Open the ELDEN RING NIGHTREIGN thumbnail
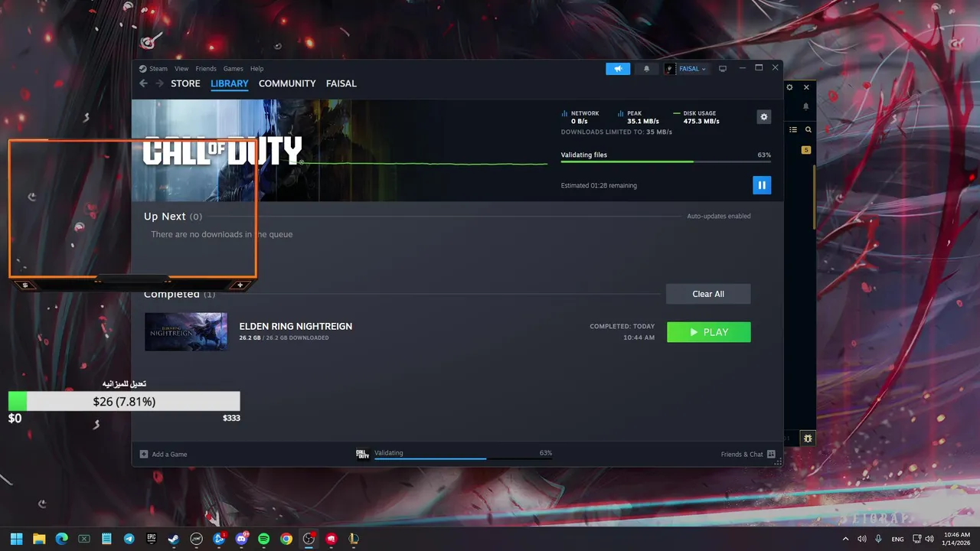Viewport: 980px width, 551px height. [186, 331]
